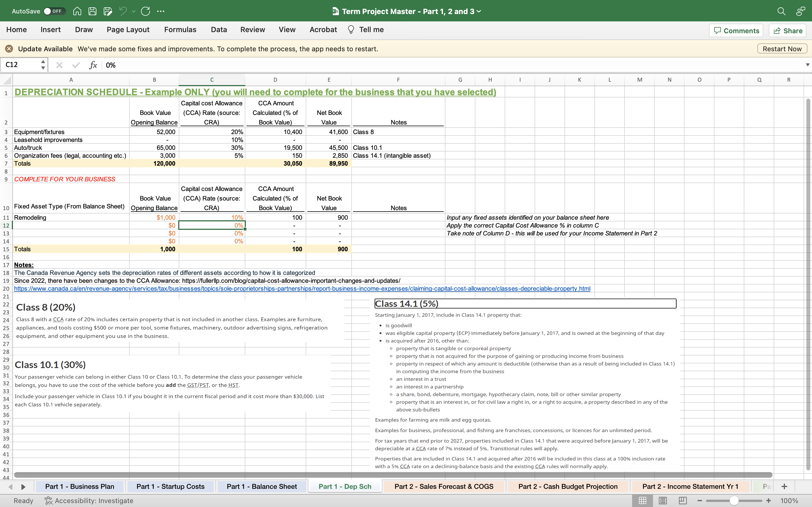Image resolution: width=812 pixels, height=507 pixels.
Task: Open the canada.ca CCA classes hyperlink
Action: (302, 288)
